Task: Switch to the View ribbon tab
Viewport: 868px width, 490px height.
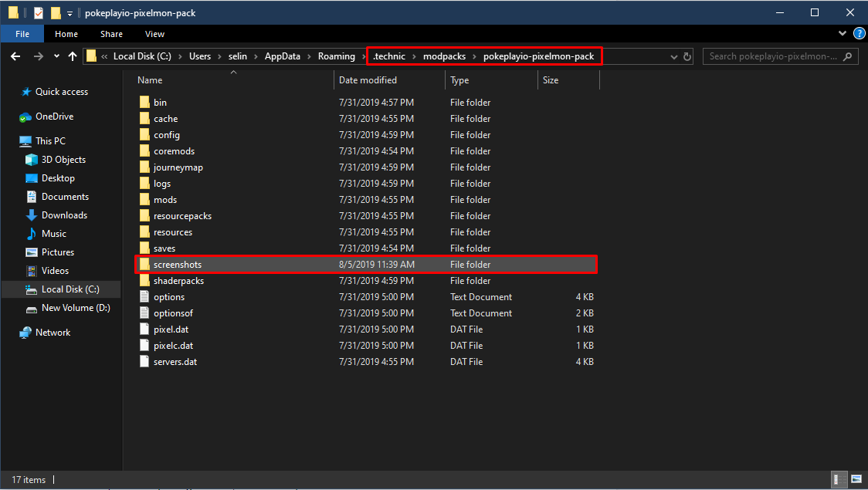Action: point(154,34)
